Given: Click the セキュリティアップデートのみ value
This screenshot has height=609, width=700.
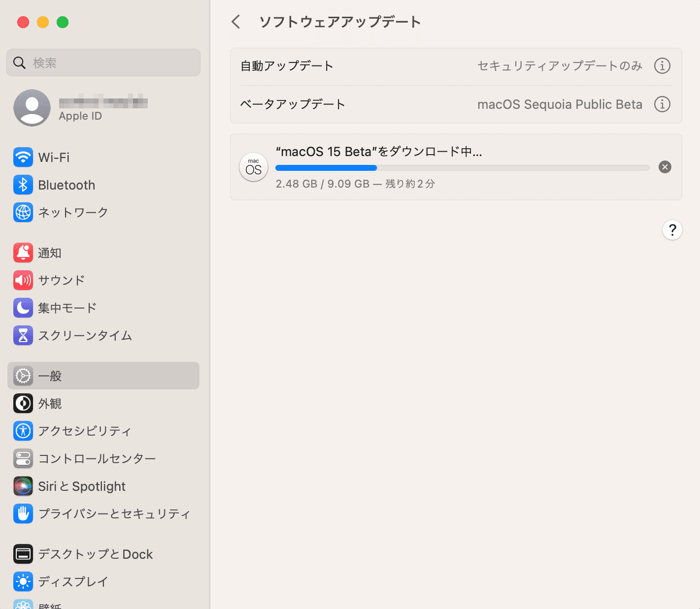Looking at the screenshot, I should 560,65.
